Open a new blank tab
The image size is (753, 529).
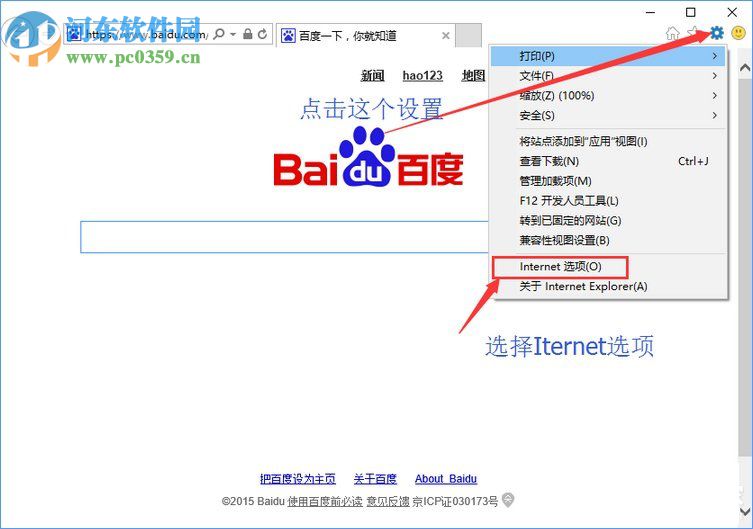point(468,36)
